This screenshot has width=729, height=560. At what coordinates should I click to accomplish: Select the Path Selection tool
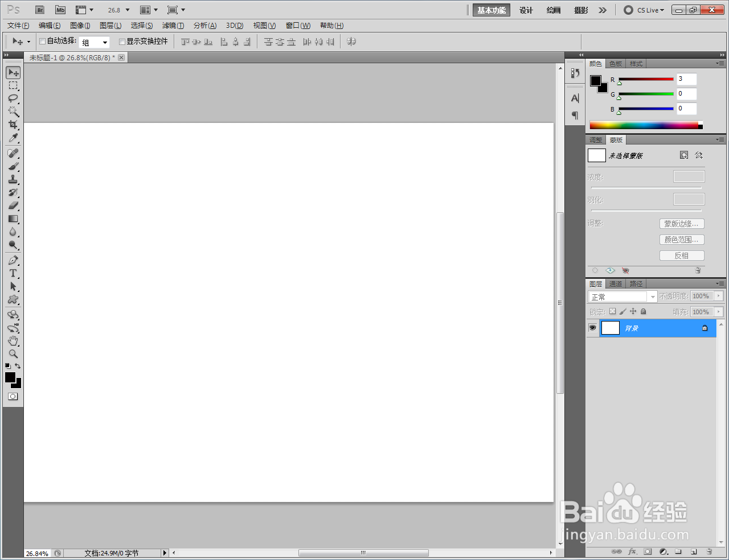point(13,286)
